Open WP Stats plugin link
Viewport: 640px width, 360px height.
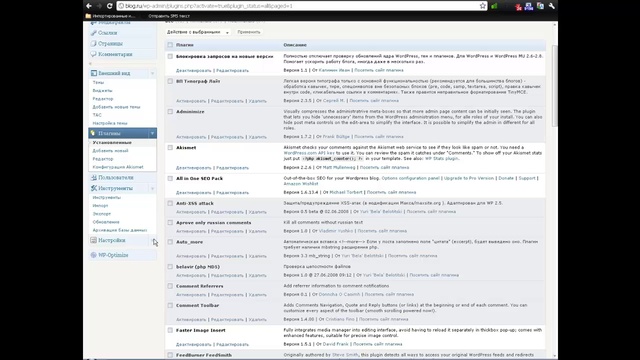click(x=441, y=158)
